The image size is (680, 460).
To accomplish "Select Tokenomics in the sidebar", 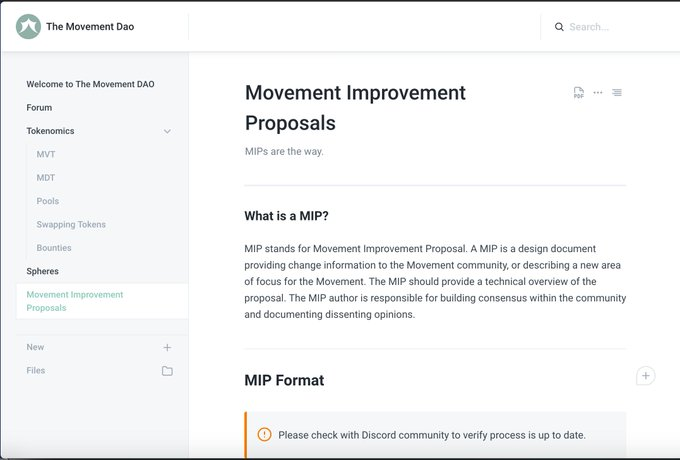I will click(50, 131).
